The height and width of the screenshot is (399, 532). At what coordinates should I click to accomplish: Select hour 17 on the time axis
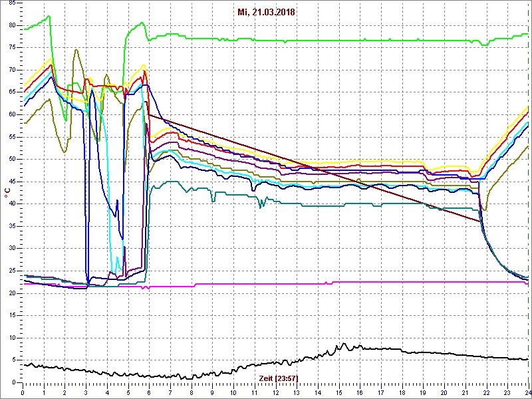(380, 392)
